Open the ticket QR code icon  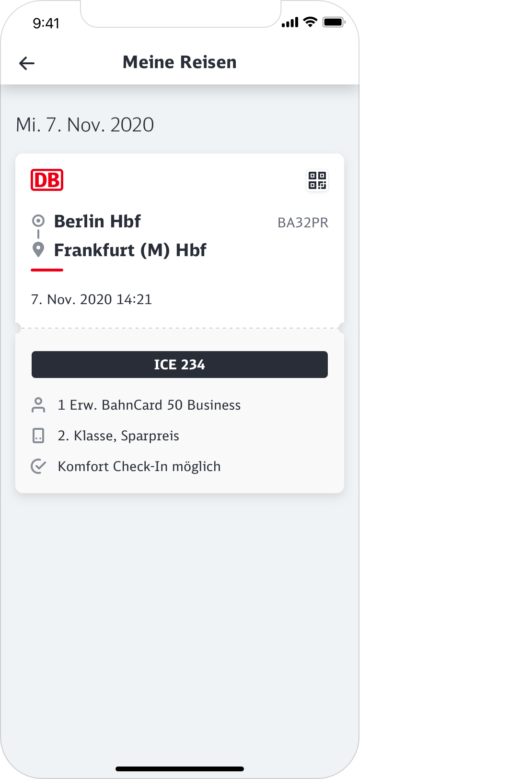tap(317, 180)
